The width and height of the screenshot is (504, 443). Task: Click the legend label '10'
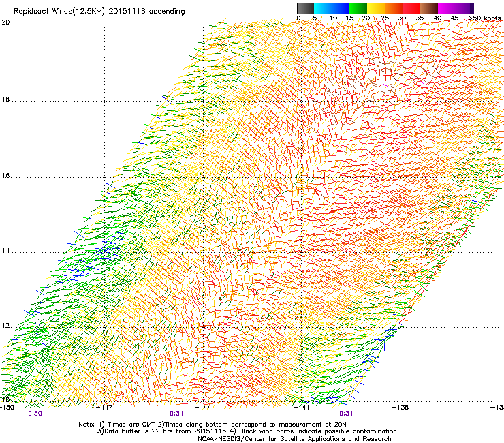click(x=333, y=18)
